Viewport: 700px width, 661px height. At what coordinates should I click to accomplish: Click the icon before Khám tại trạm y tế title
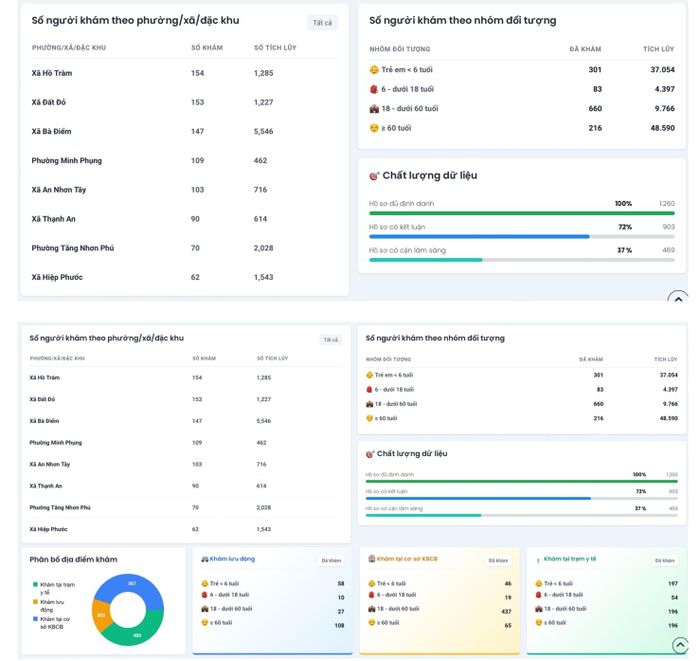click(x=538, y=560)
